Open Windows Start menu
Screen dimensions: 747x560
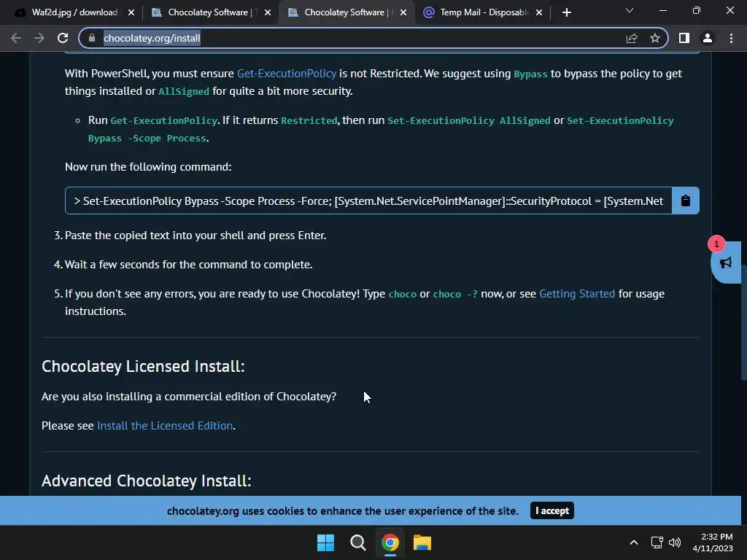pos(326,542)
